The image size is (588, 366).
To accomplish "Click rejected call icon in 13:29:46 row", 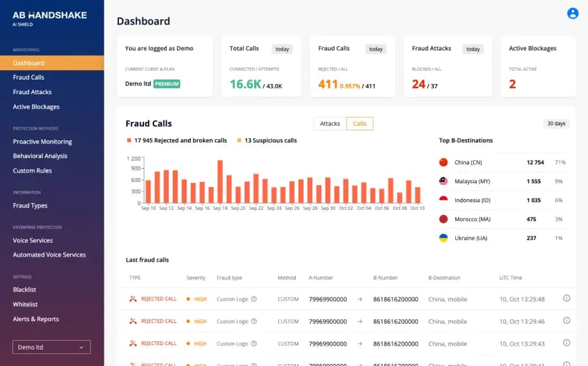I will coord(133,321).
